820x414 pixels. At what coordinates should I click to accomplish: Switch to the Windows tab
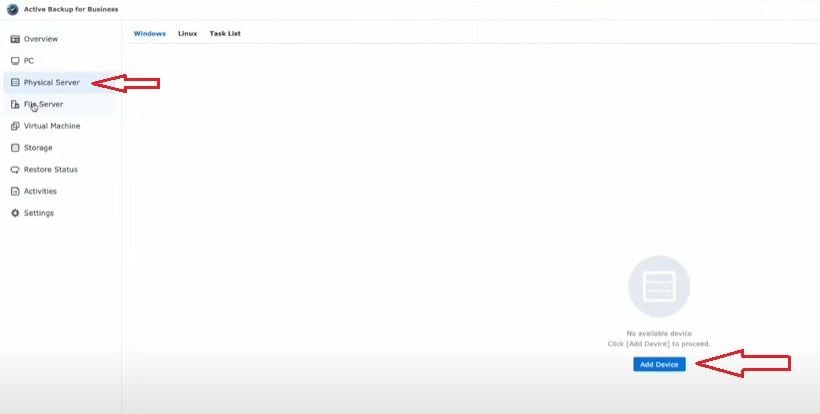[150, 33]
